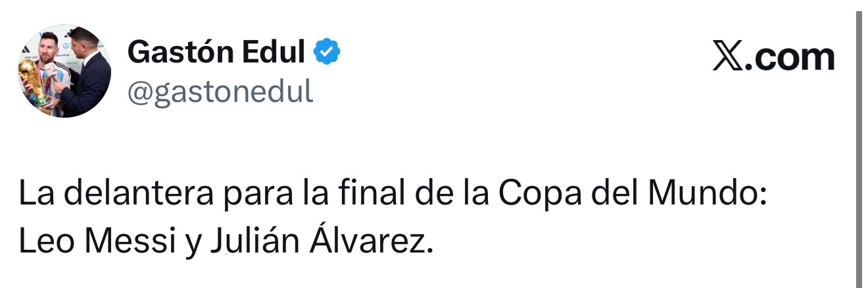Open Gastón Edul's round profile picture
Viewport: 868px width, 288px height.
point(64,71)
